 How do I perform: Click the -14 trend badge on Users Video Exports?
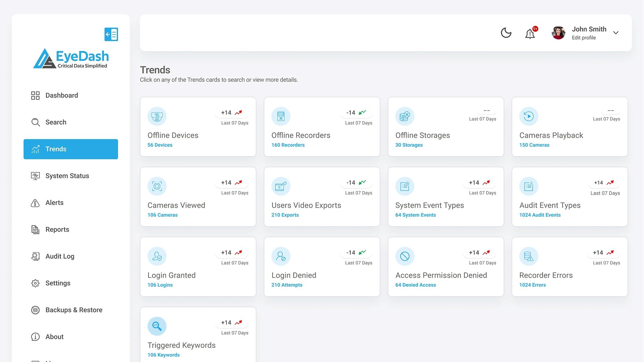point(356,183)
